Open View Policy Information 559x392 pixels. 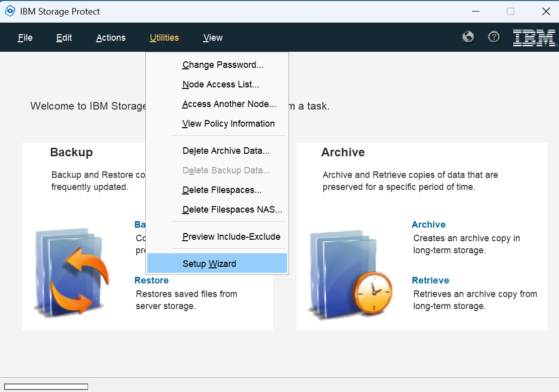click(228, 124)
